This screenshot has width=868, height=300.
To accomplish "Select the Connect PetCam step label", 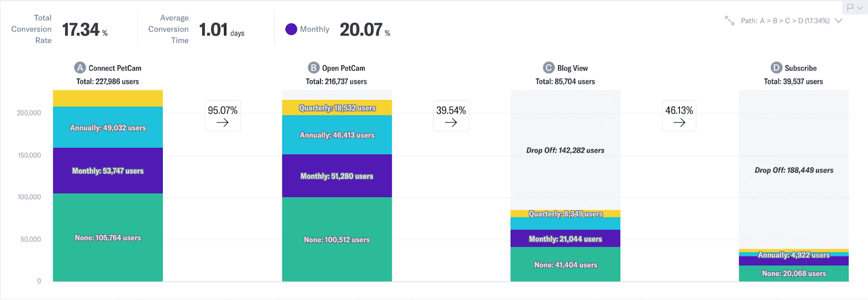I will 115,68.
